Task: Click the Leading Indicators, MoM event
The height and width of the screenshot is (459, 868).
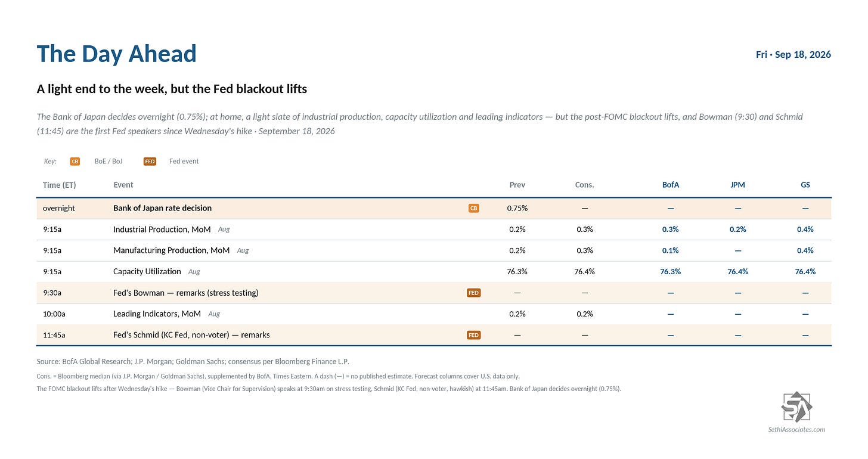Action: click(x=157, y=314)
